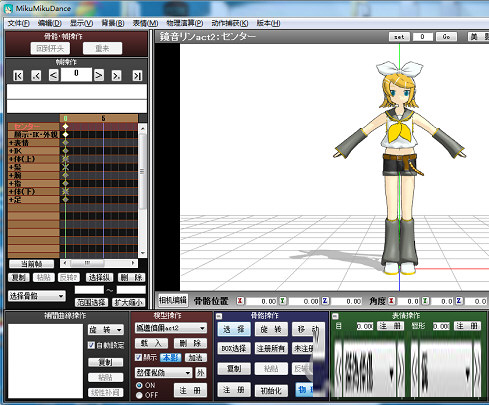Open the model panel lower dropdown
489x405 pixels.
click(x=164, y=372)
